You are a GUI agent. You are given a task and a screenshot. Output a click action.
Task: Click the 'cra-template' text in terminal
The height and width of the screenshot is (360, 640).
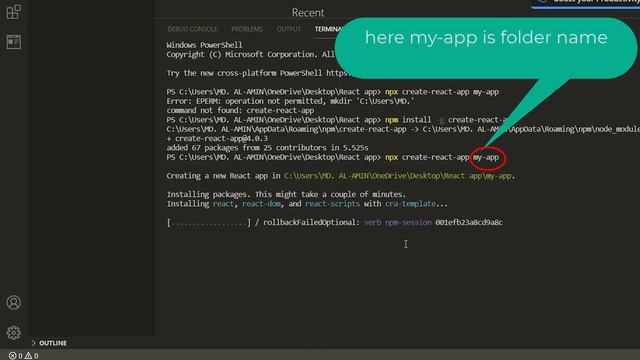tap(410, 204)
